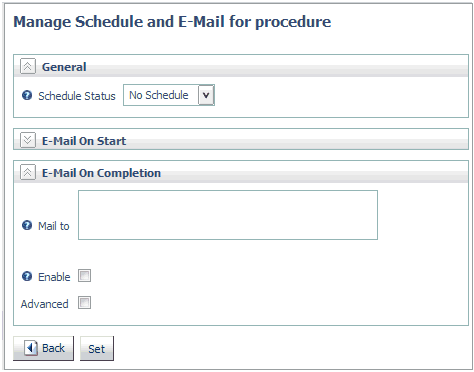Click the Enable label text
This screenshot has height=372, width=474.
click(54, 277)
